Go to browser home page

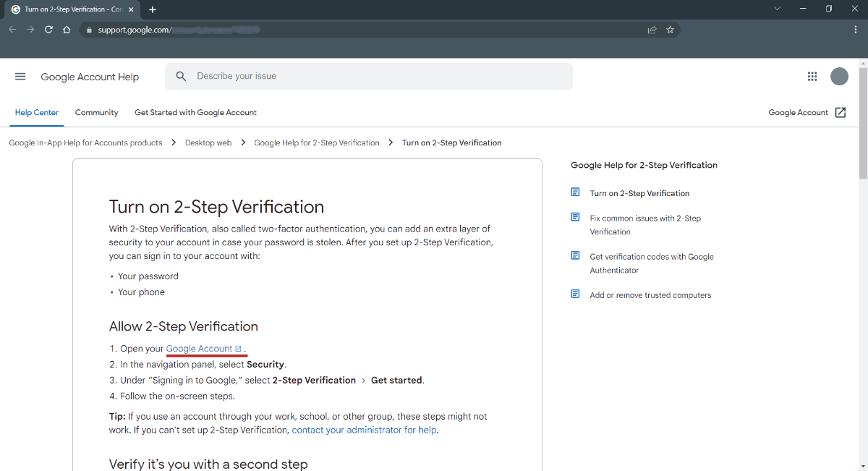pyautogui.click(x=67, y=30)
